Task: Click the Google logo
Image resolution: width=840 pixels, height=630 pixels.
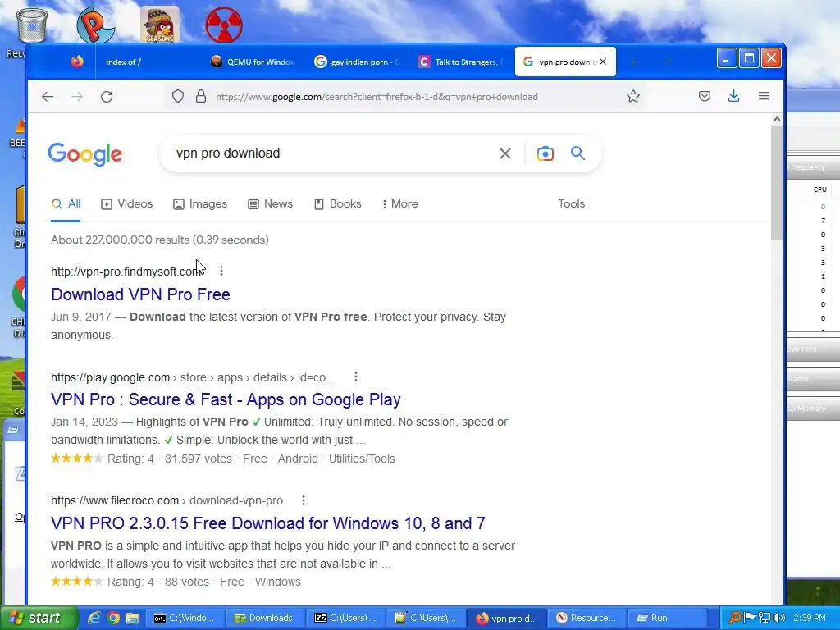Action: (85, 154)
